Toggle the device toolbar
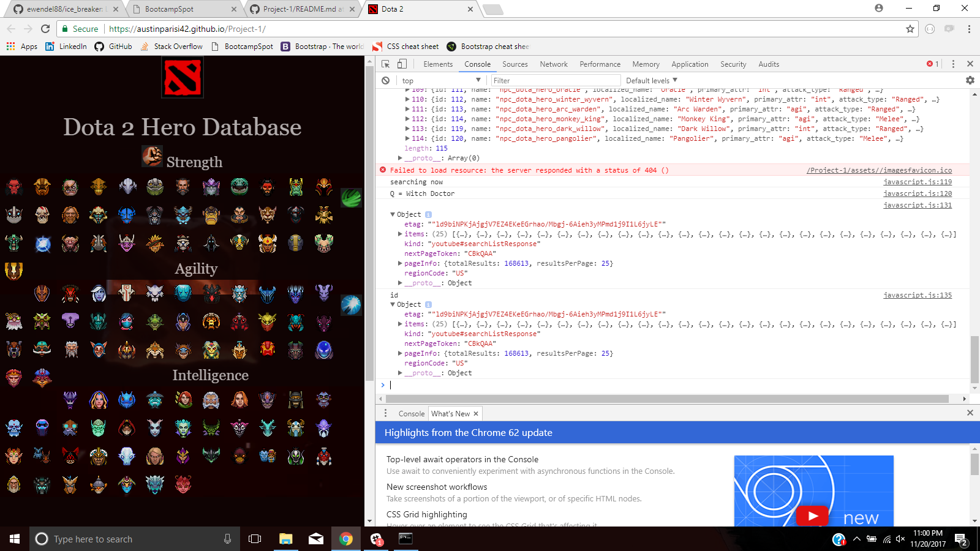Viewport: 980px width, 551px height. click(402, 64)
